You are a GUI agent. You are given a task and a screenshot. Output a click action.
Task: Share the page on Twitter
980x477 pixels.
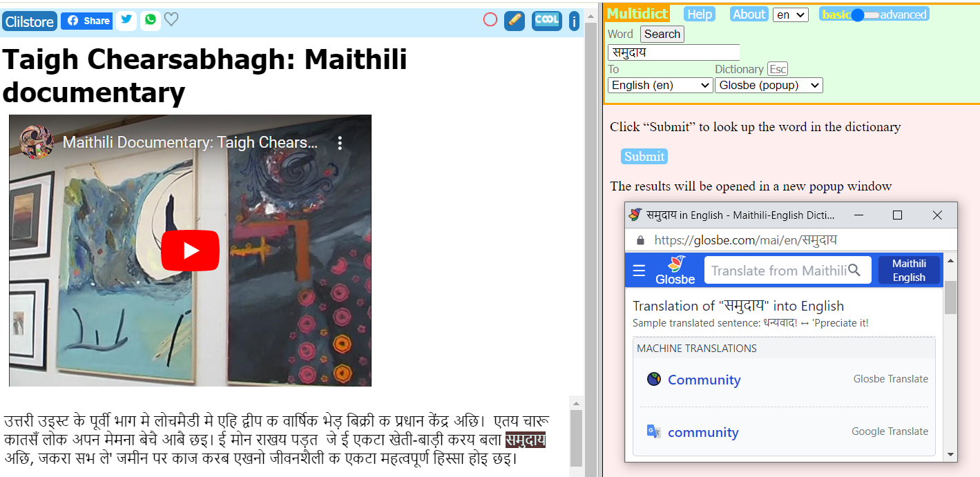pos(126,21)
